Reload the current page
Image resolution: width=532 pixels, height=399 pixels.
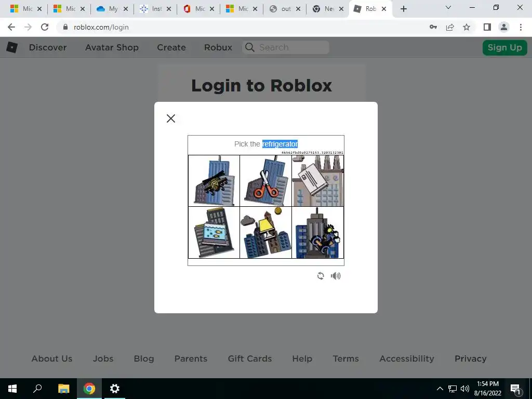coord(45,27)
